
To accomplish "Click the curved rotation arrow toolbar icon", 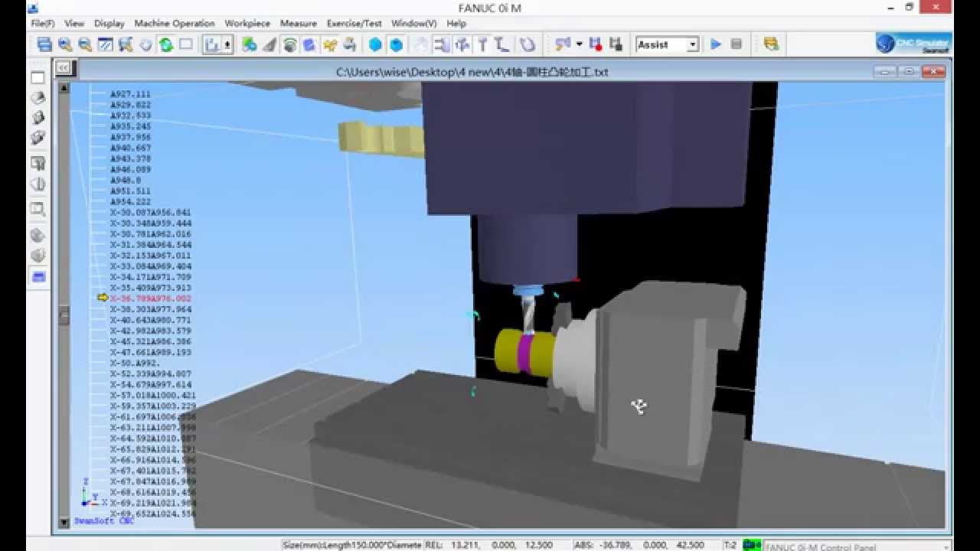I will pos(528,44).
